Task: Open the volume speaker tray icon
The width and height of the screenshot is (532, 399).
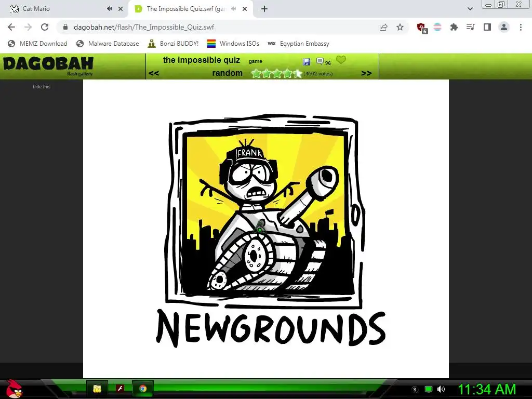Action: (x=441, y=389)
